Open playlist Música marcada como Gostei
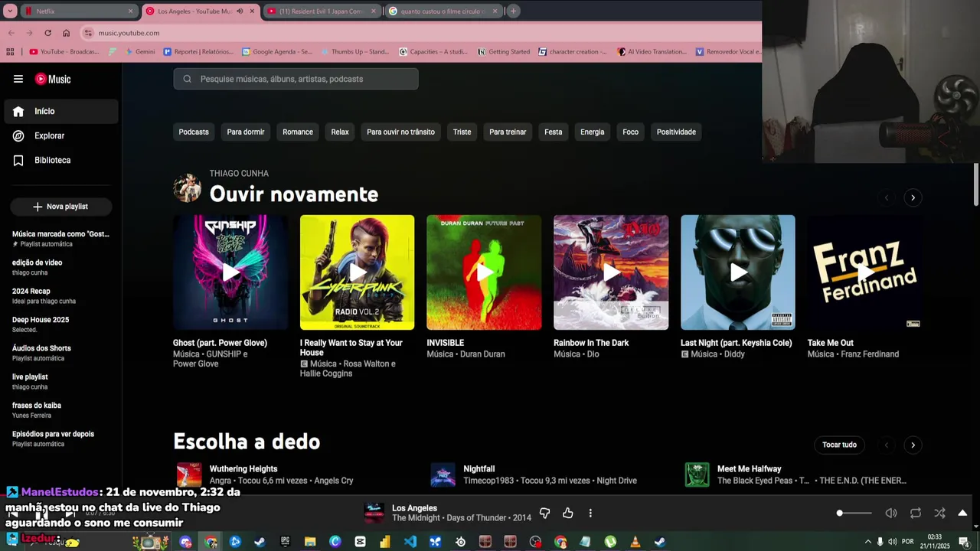 [x=60, y=239]
